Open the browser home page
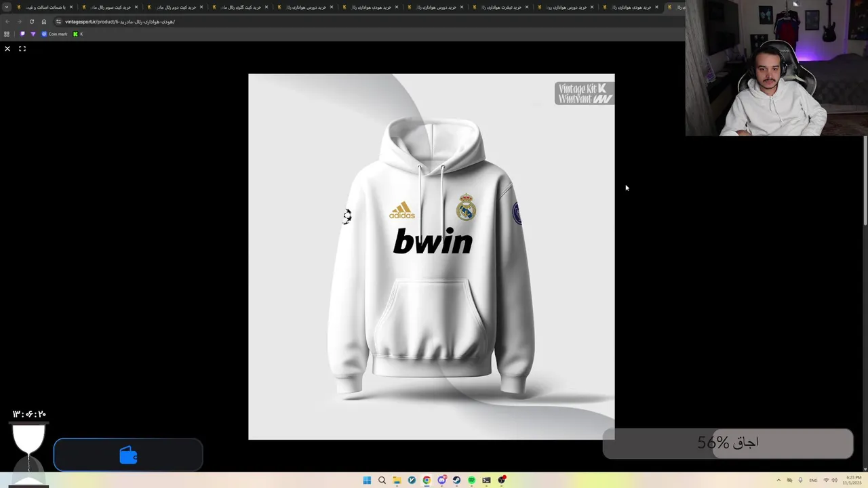This screenshot has width=868, height=488. click(44, 22)
